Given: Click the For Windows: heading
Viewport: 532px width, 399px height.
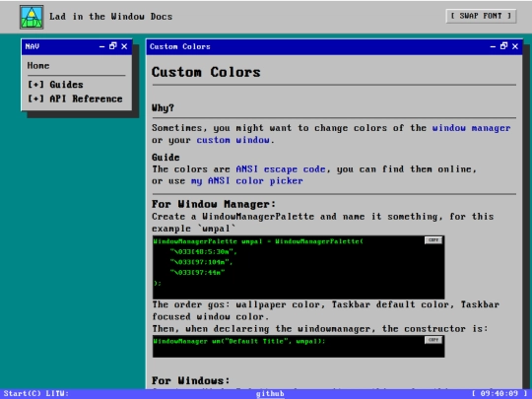Looking at the screenshot, I should (x=191, y=380).
